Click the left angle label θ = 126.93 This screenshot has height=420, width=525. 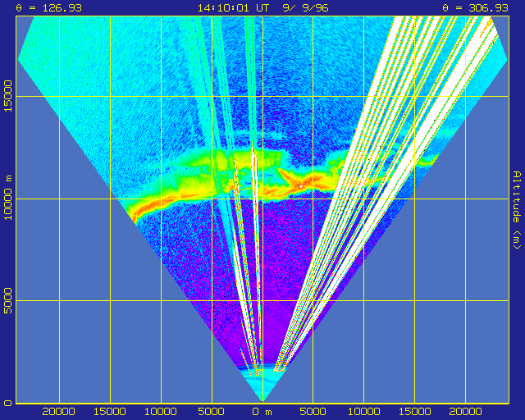tap(49, 7)
